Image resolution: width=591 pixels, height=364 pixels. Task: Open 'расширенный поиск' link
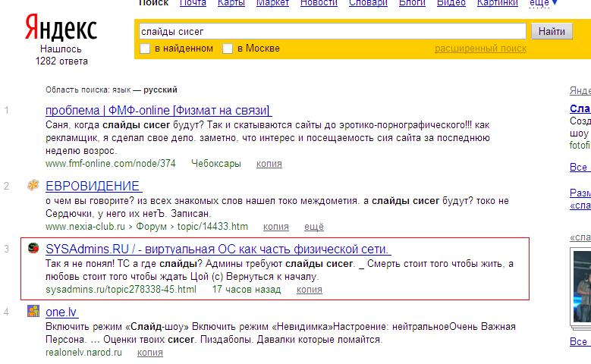tap(480, 49)
